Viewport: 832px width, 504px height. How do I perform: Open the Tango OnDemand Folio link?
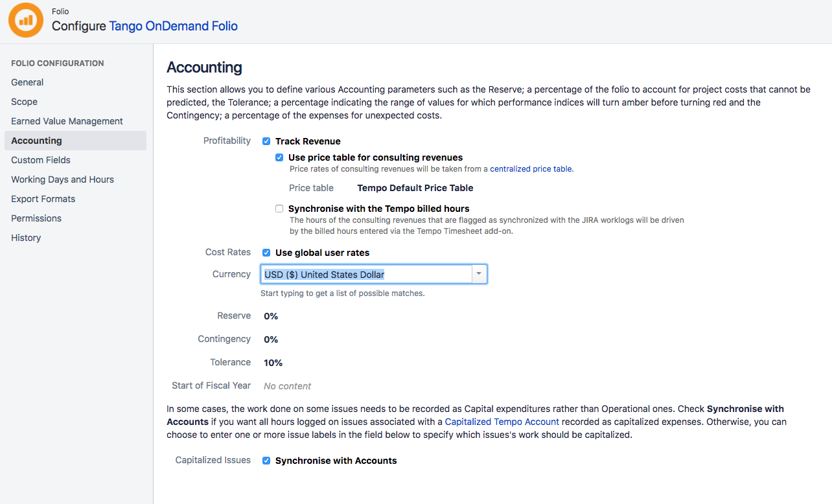coord(173,27)
